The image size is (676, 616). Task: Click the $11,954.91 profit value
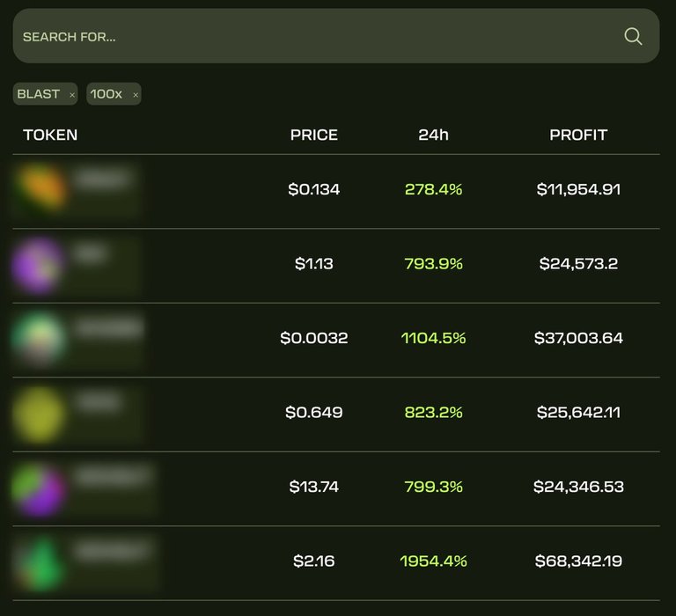pyautogui.click(x=578, y=189)
